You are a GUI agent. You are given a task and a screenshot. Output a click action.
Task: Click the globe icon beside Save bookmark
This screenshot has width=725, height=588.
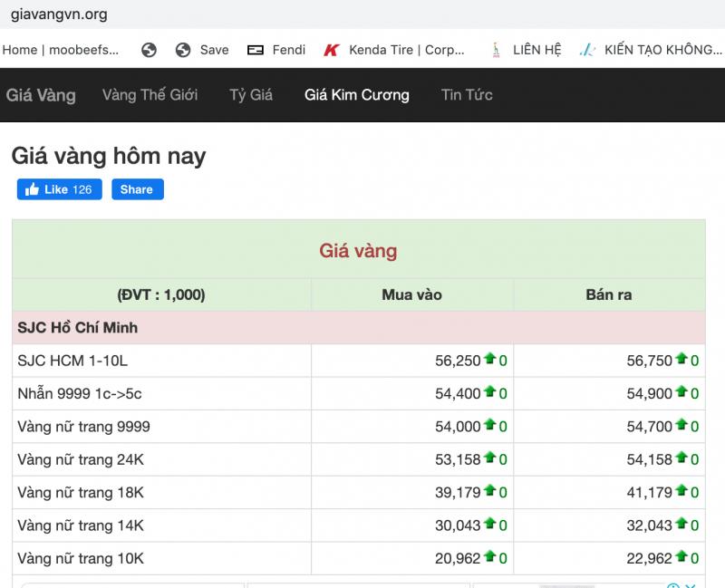click(x=183, y=50)
